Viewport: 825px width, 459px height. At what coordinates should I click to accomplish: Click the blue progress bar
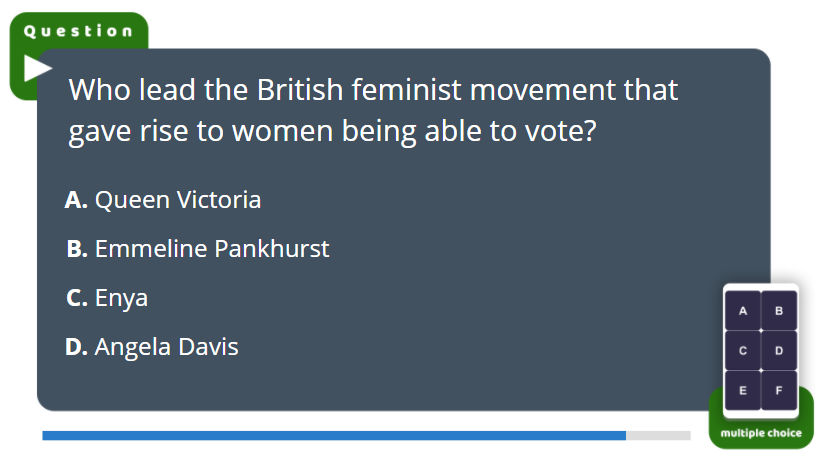point(334,435)
